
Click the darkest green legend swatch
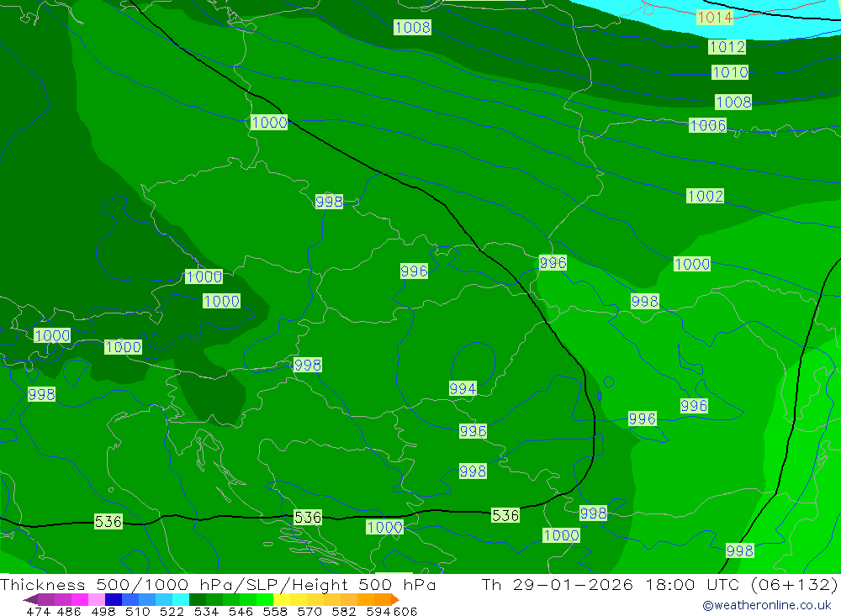click(x=198, y=599)
